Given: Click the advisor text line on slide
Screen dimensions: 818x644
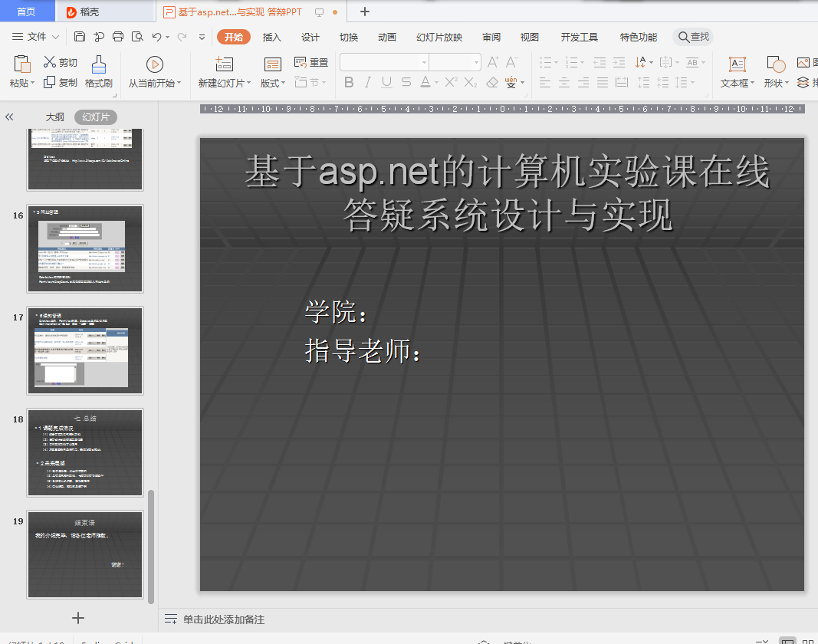Looking at the screenshot, I should pyautogui.click(x=363, y=350).
